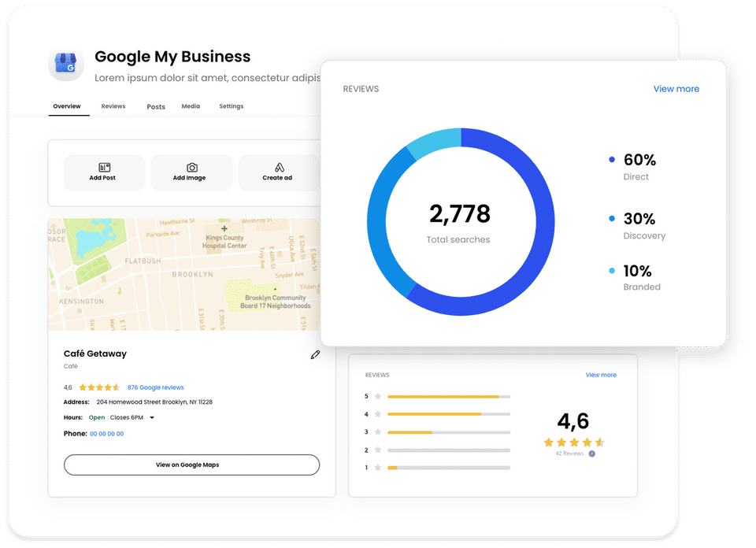Click the 3-star rating progress bar
The image size is (756, 548).
point(449,432)
